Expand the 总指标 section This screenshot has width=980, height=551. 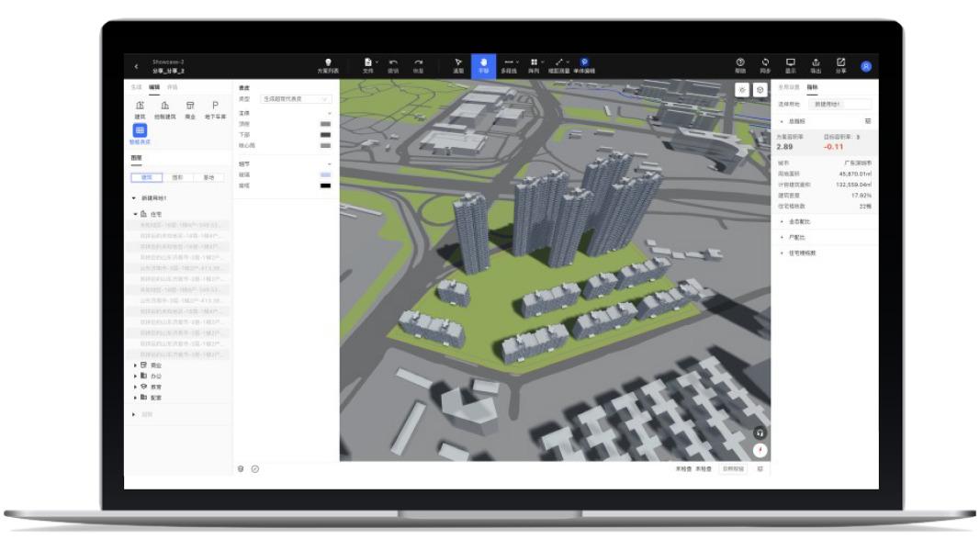pos(782,121)
